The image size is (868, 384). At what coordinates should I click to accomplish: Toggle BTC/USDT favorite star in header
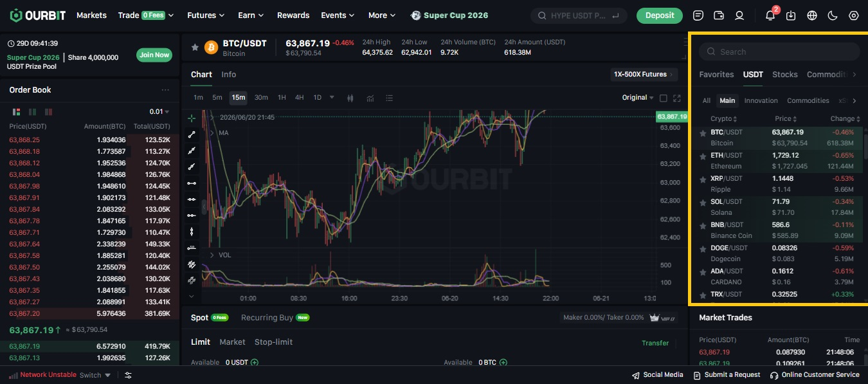pyautogui.click(x=195, y=47)
